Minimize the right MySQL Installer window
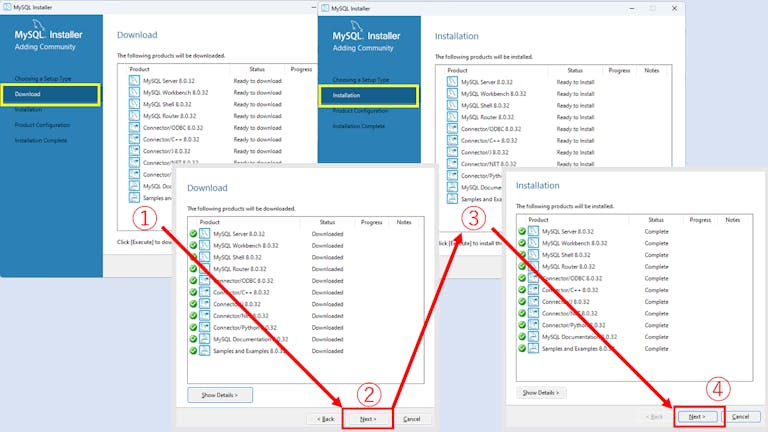Screen dimensions: 768x432 [x=632, y=8]
